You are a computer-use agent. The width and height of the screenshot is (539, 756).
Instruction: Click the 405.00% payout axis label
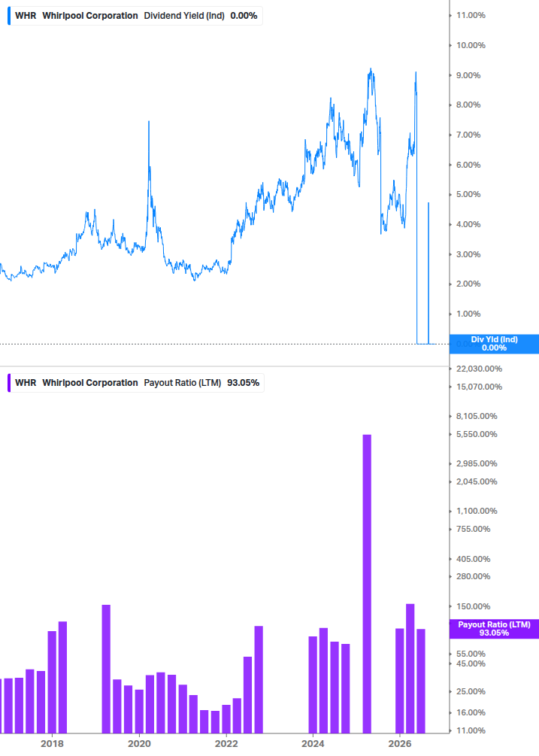point(473,559)
